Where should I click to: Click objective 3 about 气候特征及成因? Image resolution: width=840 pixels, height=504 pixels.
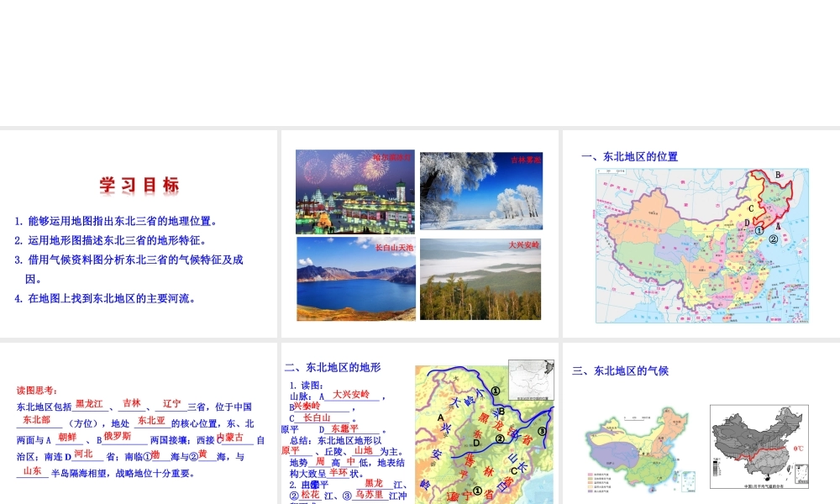[129, 270]
